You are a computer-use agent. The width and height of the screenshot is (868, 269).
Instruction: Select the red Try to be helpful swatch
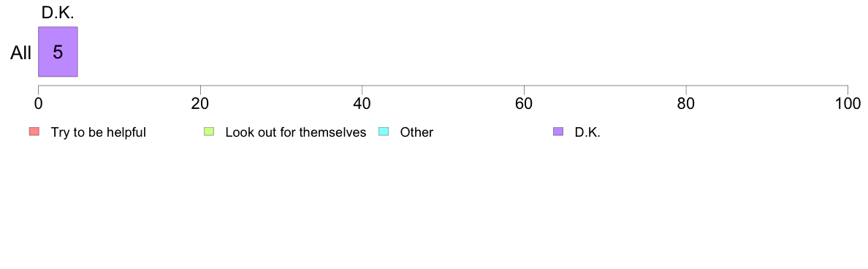(x=34, y=132)
